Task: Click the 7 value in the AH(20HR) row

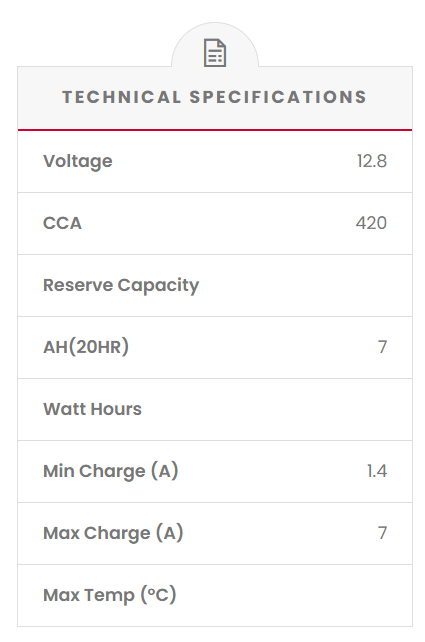Action: (382, 347)
